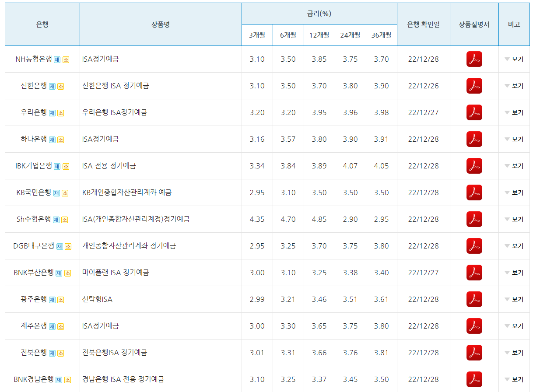Expand 보기 details for DGB대구은행 row
The width and height of the screenshot is (533, 392).
[x=514, y=246]
